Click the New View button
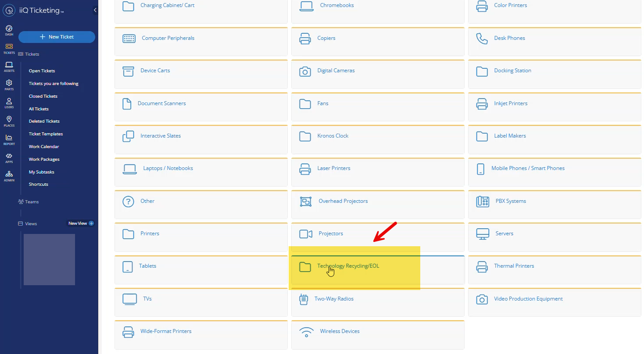 80,223
